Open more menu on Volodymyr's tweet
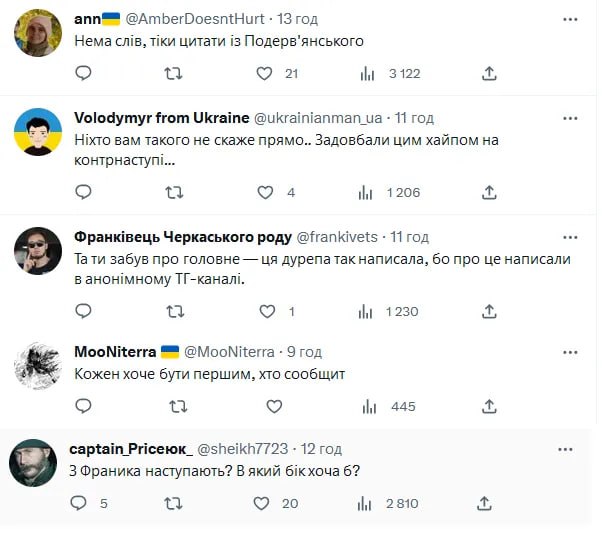The image size is (602, 537). click(x=571, y=118)
